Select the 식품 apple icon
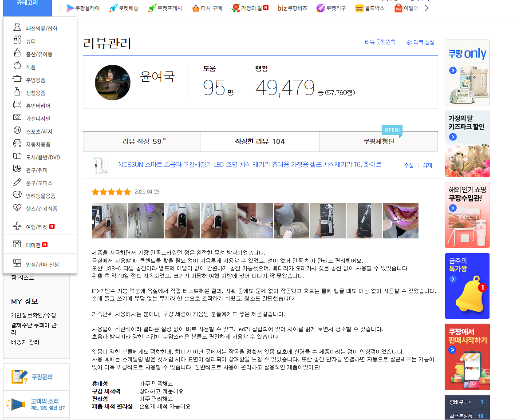This screenshot has height=420, width=517. click(x=17, y=66)
